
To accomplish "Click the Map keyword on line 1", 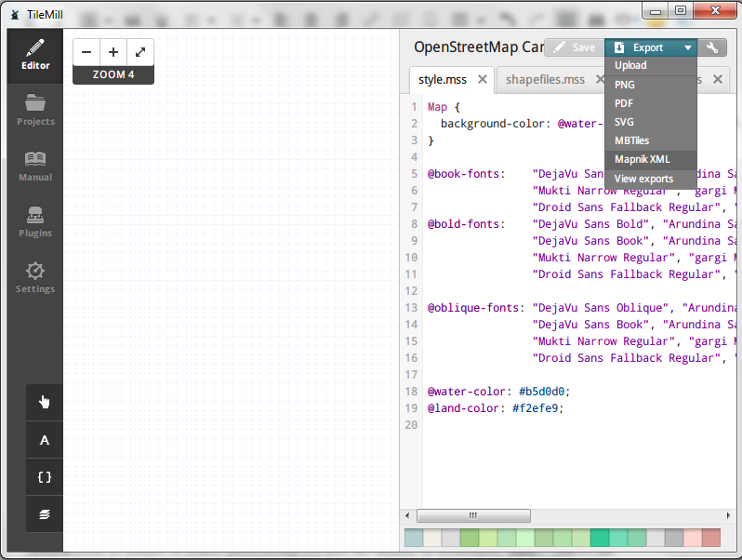I will (437, 107).
